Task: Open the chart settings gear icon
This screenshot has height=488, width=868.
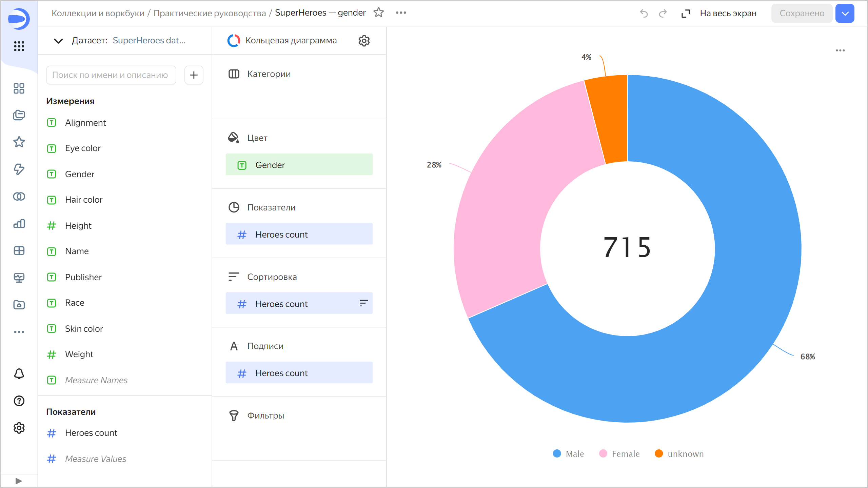Action: click(x=364, y=41)
